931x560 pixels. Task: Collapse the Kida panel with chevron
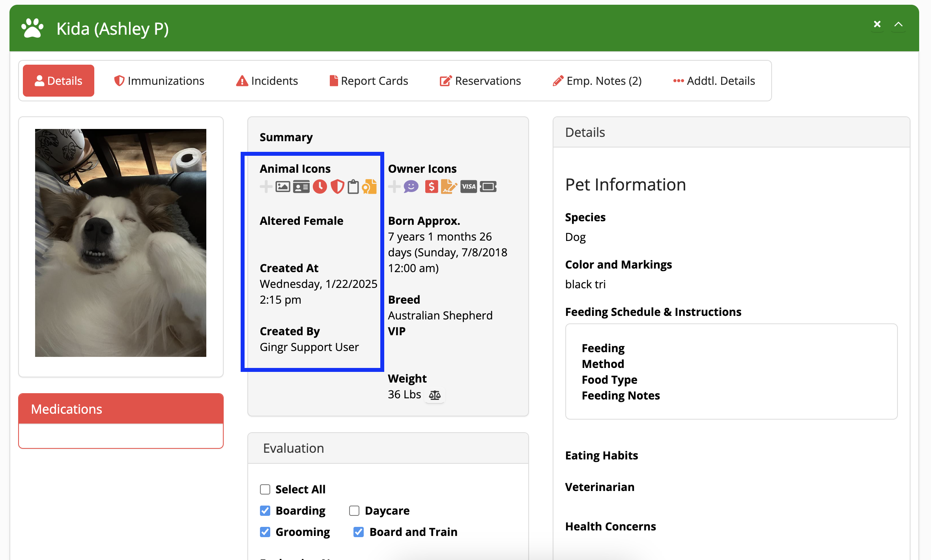point(898,24)
